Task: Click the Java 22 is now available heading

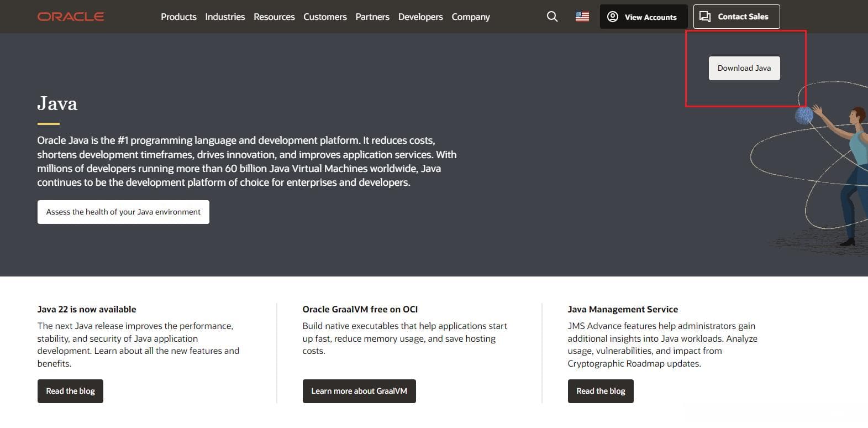Action: (87, 309)
